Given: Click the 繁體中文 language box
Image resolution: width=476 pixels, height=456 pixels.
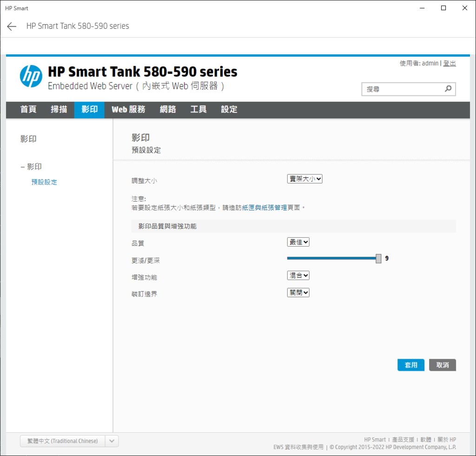Looking at the screenshot, I should click(63, 441).
